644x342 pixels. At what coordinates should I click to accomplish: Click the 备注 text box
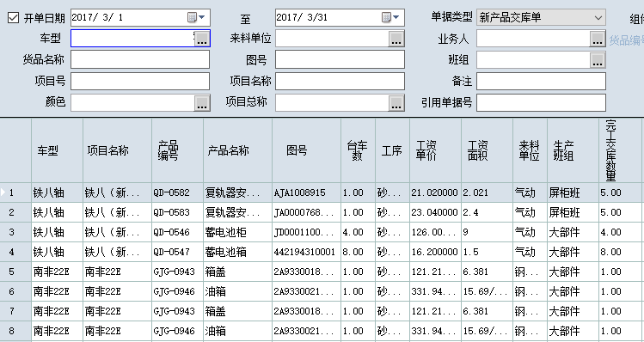click(x=541, y=82)
